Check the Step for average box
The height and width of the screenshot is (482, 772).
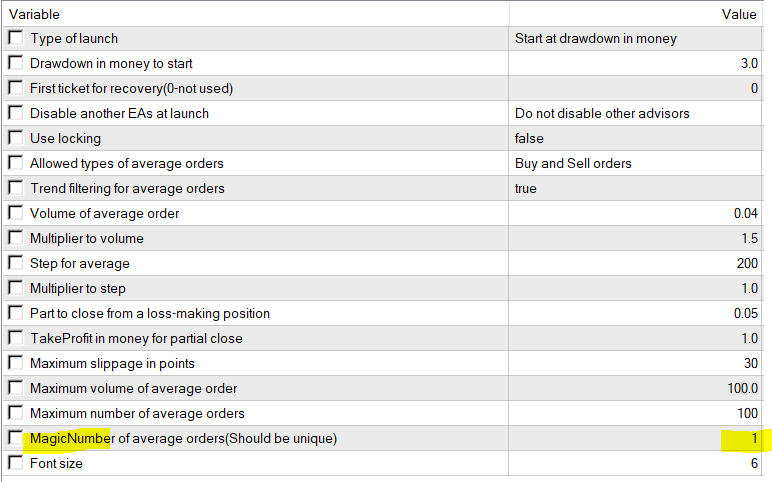(x=15, y=264)
